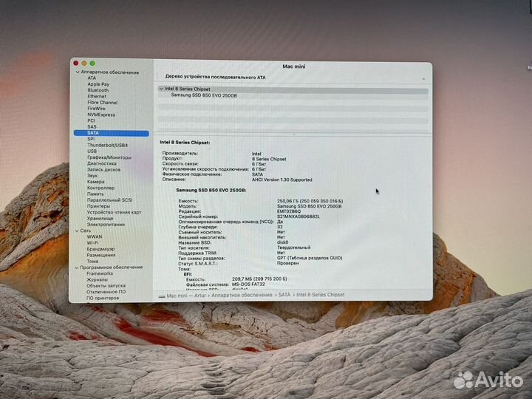The width and height of the screenshot is (532, 399).
Task: Open the Bluetooth hardware section
Action: [x=98, y=90]
